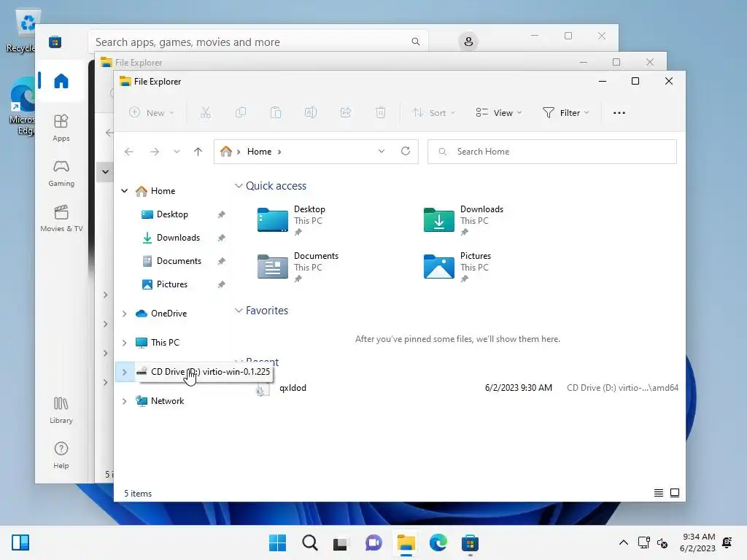The height and width of the screenshot is (560, 747).
Task: Click the Microsoft Store search magnifier icon
Action: pos(415,42)
